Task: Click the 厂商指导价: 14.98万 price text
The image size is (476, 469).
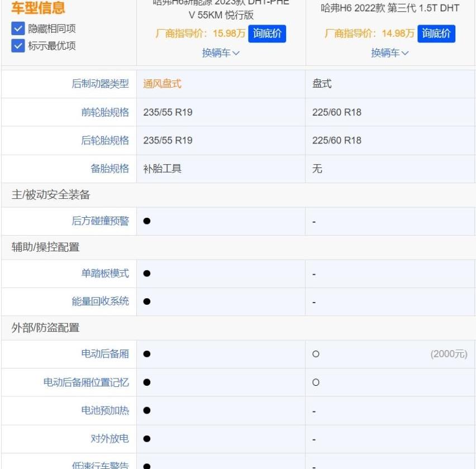Action: (x=369, y=33)
